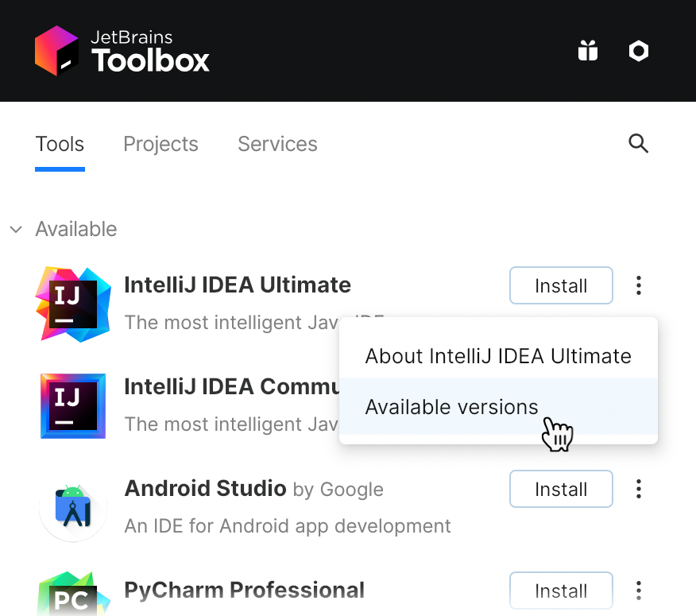This screenshot has height=616, width=696.
Task: Open the three-dot menu beside IntelliJ IDEA Ultimate
Action: 638,285
